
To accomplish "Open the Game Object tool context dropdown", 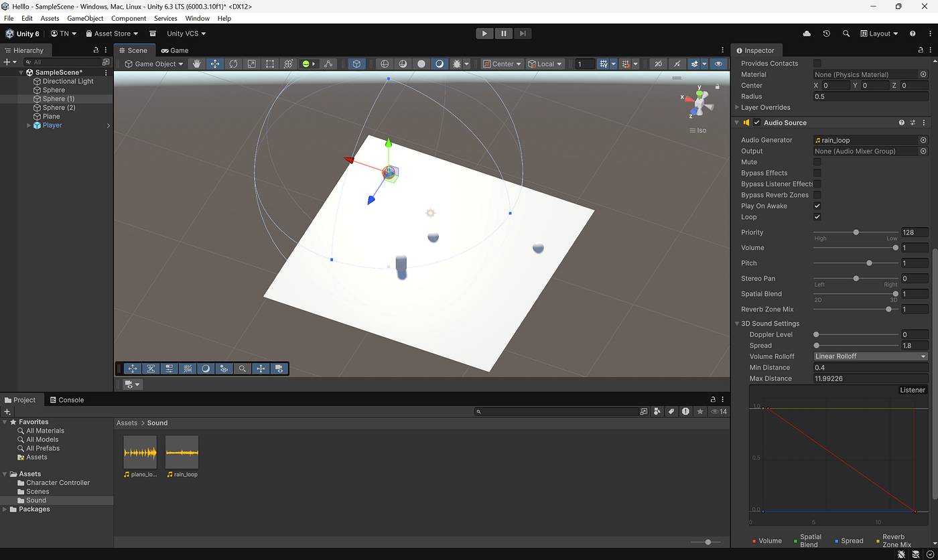I will click(x=154, y=64).
